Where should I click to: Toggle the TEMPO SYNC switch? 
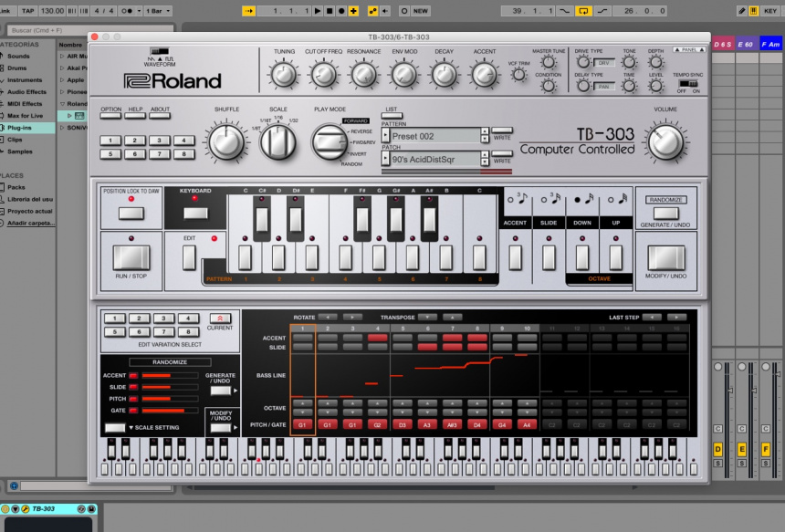coord(687,82)
